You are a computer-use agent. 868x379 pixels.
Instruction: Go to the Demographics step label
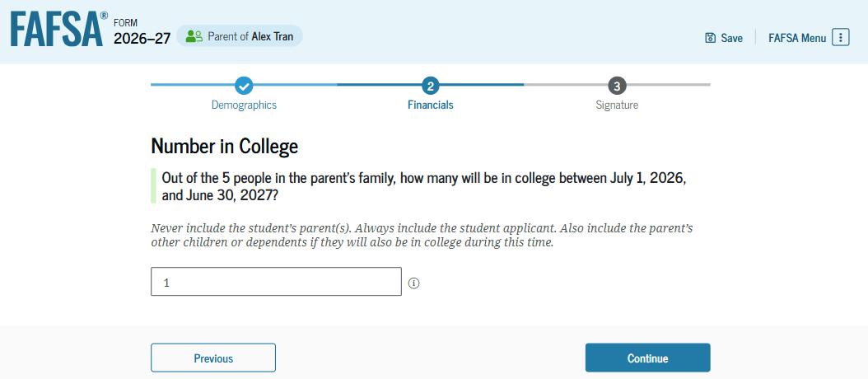click(x=244, y=105)
